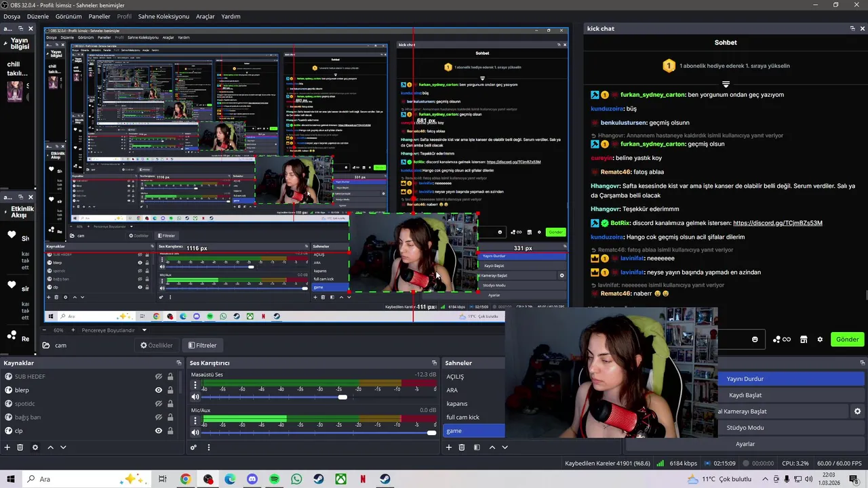Open the discord.gg link in chat
This screenshot has width=868, height=488.
777,223
